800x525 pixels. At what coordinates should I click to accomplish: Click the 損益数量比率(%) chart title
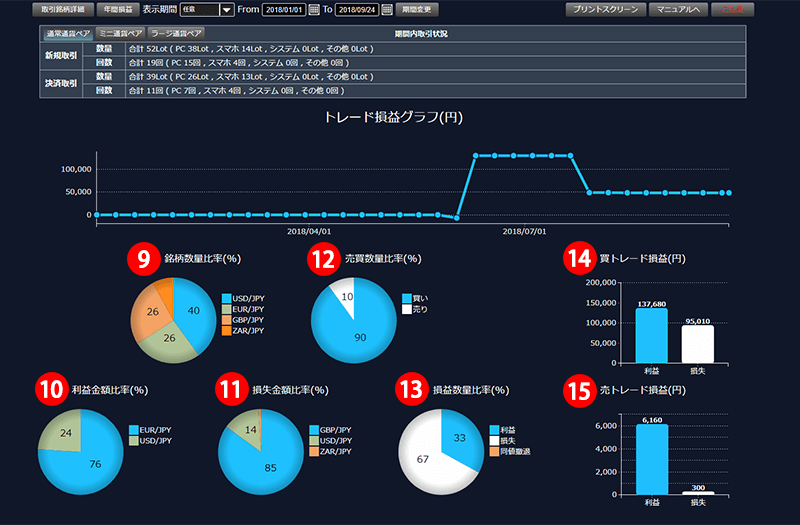[471, 390]
